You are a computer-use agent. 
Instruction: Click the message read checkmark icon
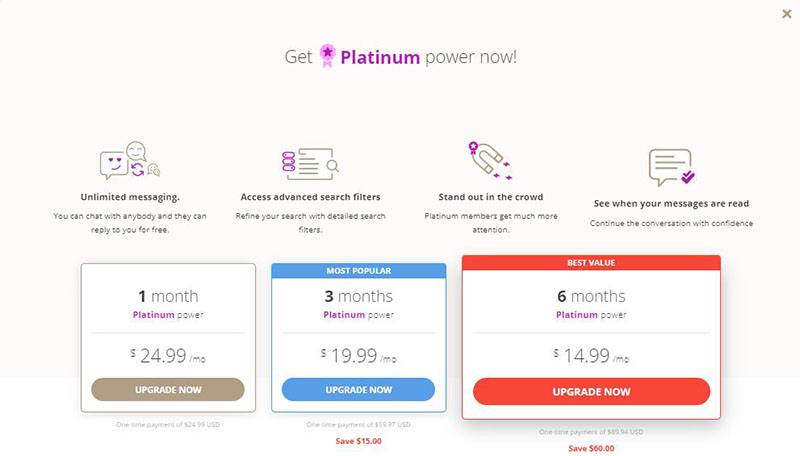point(671,167)
